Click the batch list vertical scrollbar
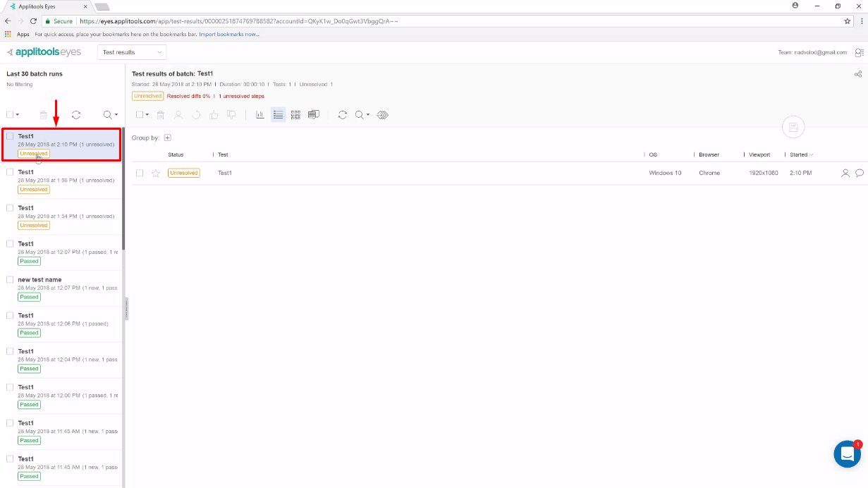Image resolution: width=868 pixels, height=488 pixels. pos(123,189)
